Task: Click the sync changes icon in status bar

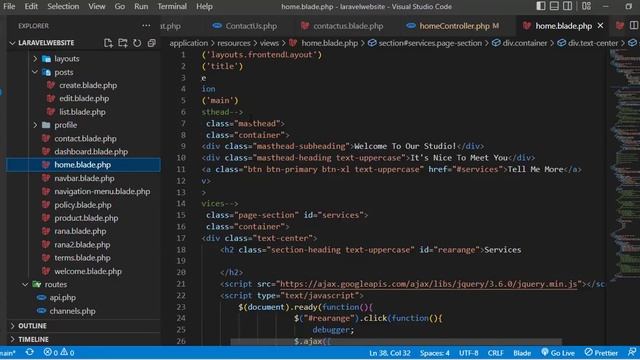Action: click(29, 352)
